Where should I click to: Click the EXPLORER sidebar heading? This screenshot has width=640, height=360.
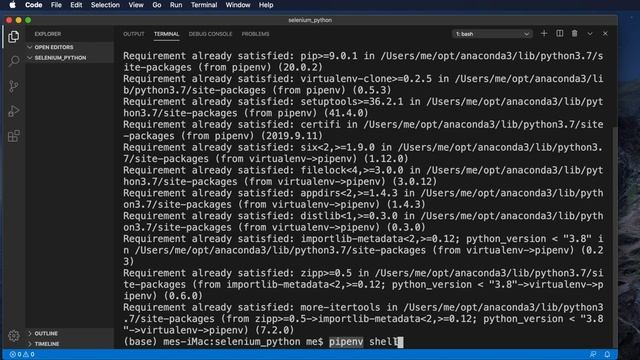[48, 34]
